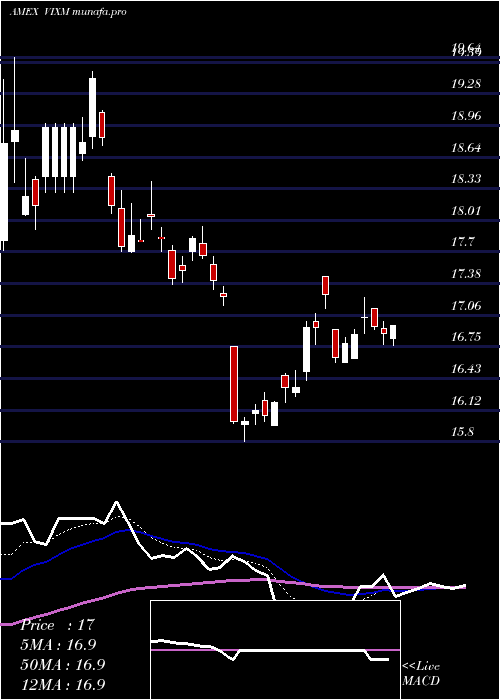Image resolution: width=500 pixels, height=700 pixels.
Task: Select the 15.8 price level label
Action: tap(462, 432)
